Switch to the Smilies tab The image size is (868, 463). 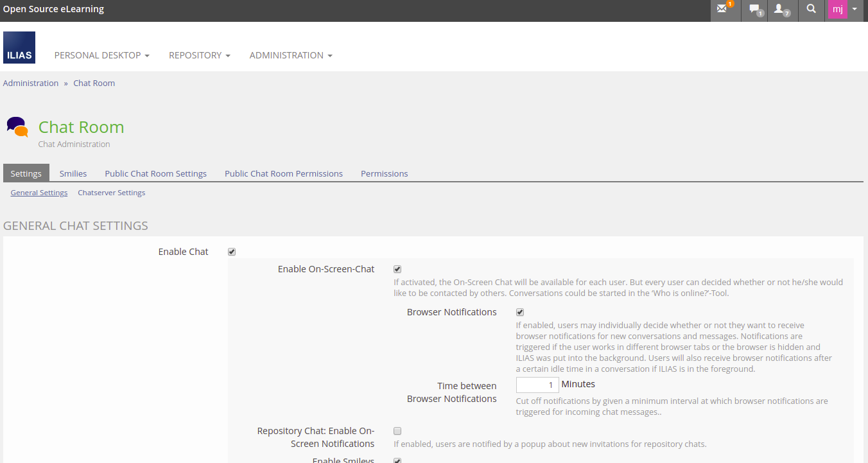point(73,173)
